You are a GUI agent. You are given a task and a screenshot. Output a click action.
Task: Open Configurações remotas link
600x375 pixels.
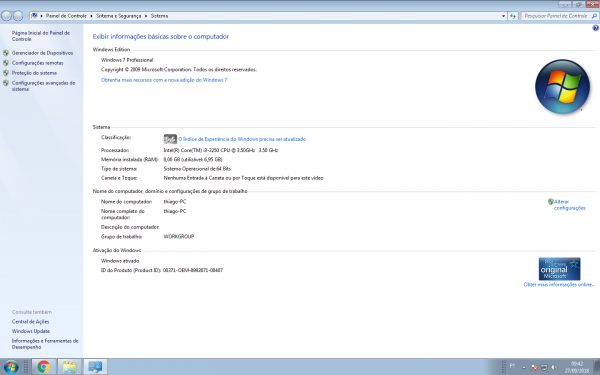click(x=38, y=63)
